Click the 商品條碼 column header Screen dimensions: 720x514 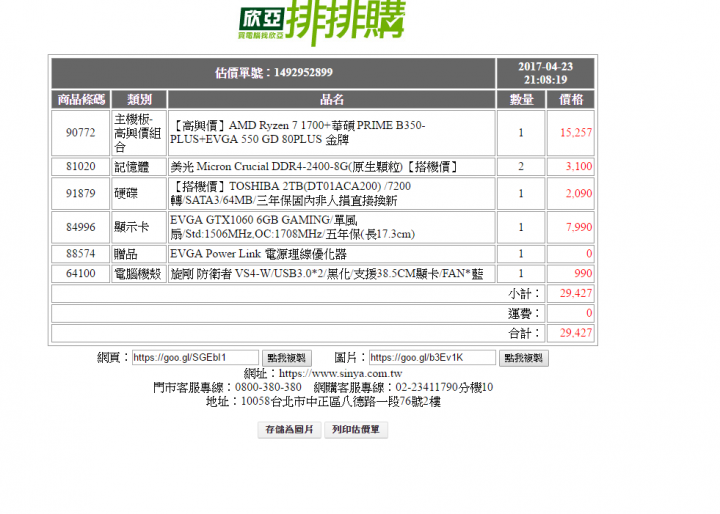point(81,99)
